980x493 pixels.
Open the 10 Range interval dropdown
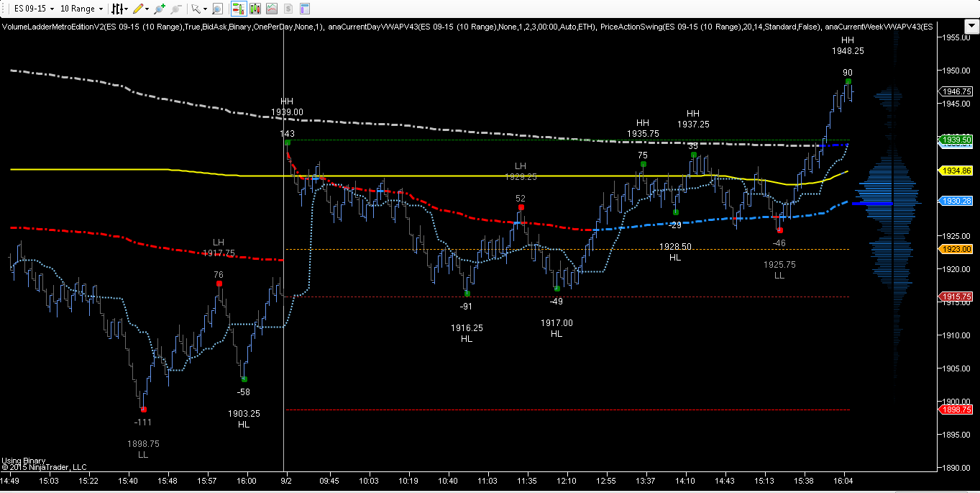[x=81, y=9]
